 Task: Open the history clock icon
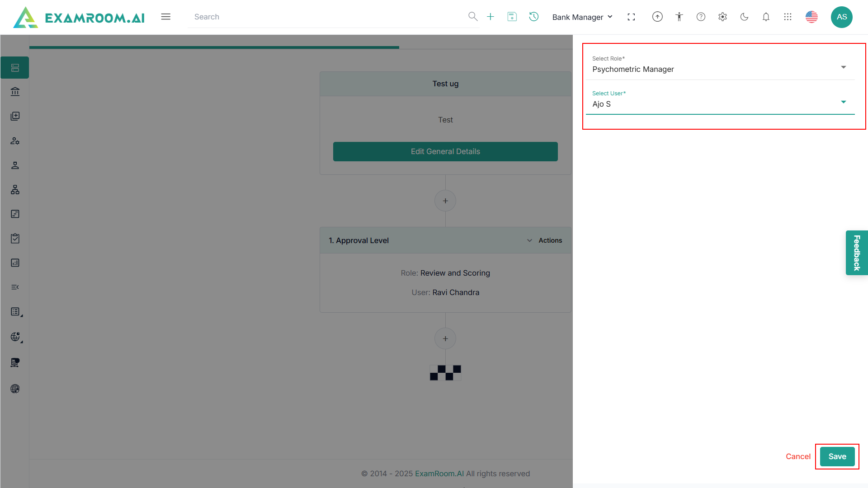point(534,17)
